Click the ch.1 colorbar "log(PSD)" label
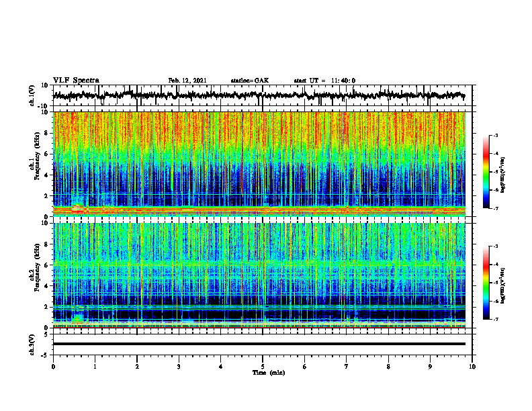The image size is (532, 411). click(504, 175)
